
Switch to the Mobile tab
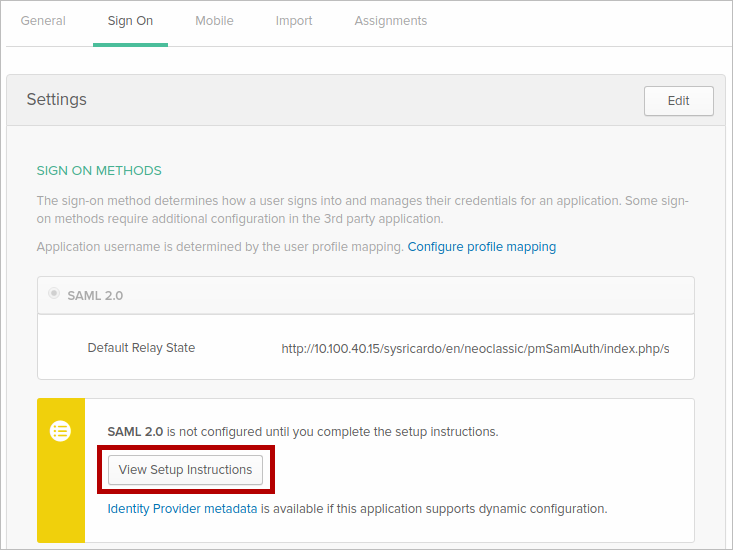214,21
